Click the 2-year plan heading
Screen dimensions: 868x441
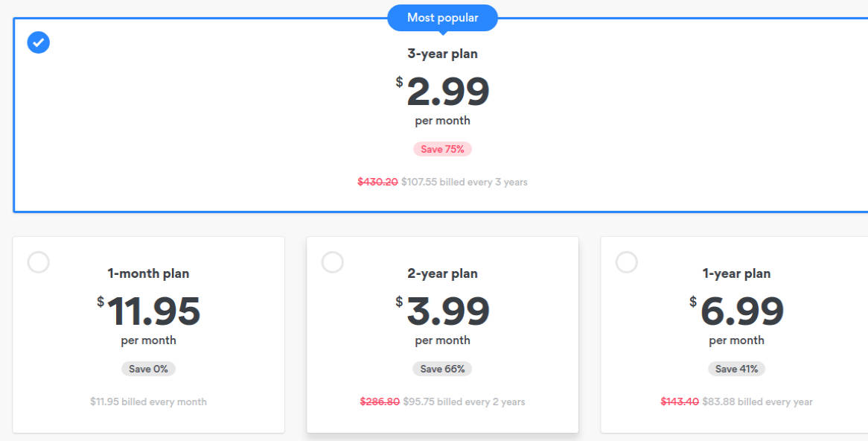coord(442,273)
